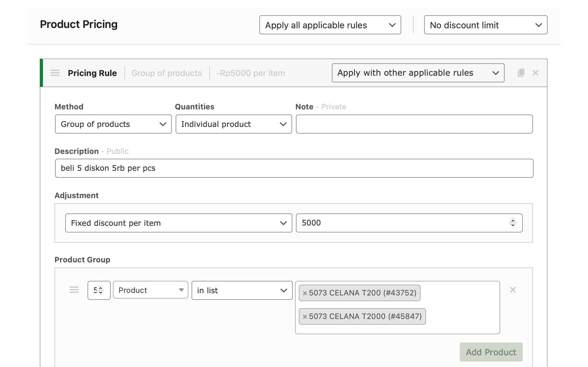Screen dimensions: 588x367
Task: Open the Method dropdown Group of products
Action: click(x=113, y=124)
